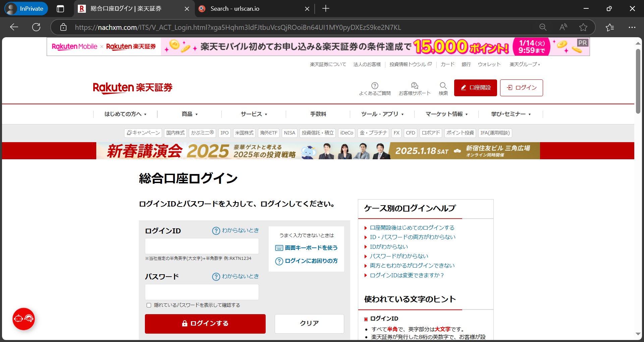The width and height of the screenshot is (644, 342).
Task: Select the NISA tag
Action: (289, 133)
